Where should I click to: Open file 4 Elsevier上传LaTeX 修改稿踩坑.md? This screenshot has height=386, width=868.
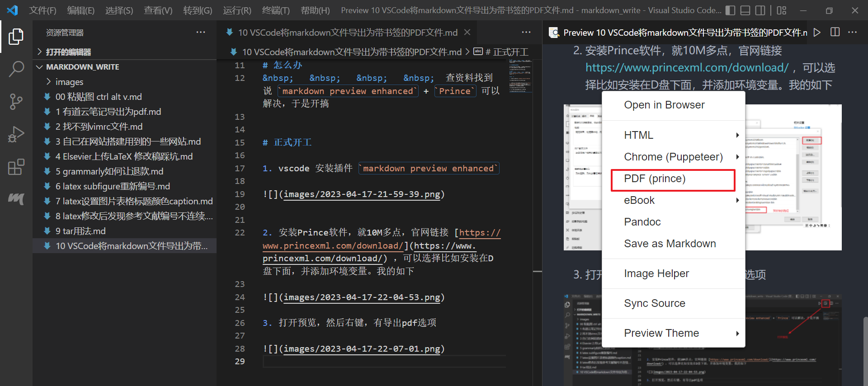point(125,156)
